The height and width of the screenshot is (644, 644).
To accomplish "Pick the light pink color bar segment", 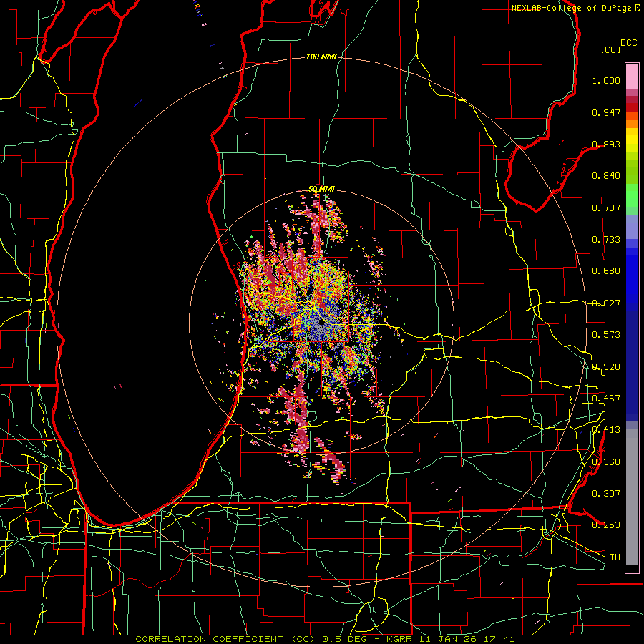I will tap(632, 76).
